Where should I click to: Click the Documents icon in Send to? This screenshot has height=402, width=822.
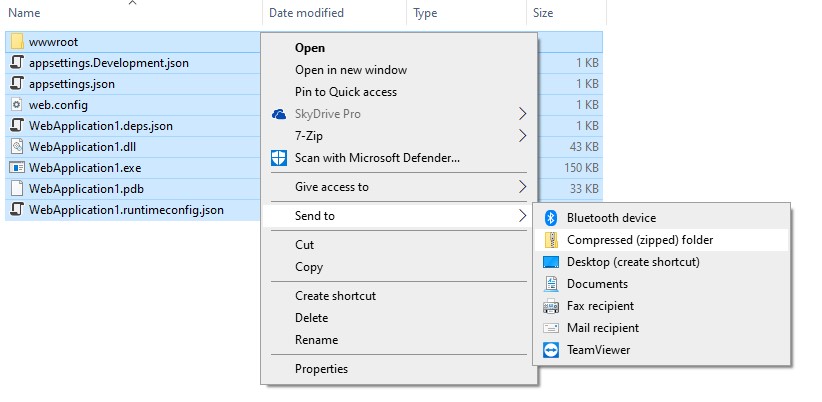coord(551,284)
